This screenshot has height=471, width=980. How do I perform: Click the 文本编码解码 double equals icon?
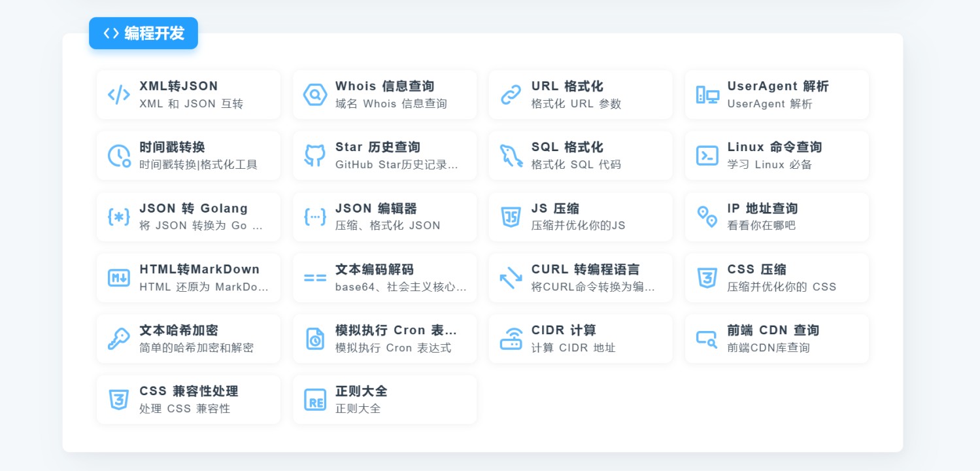click(x=315, y=278)
